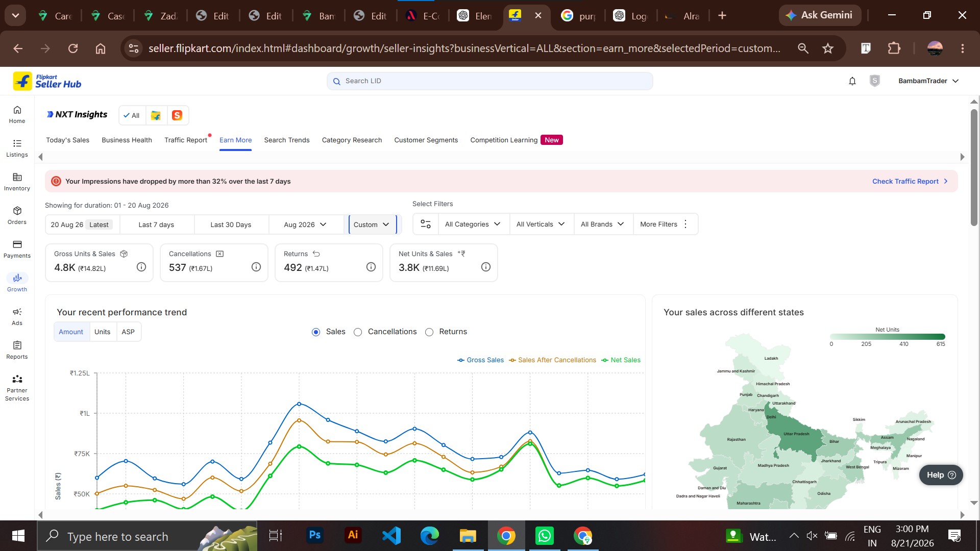The image size is (980, 551).
Task: Expand the More Filters menu
Action: click(665, 224)
